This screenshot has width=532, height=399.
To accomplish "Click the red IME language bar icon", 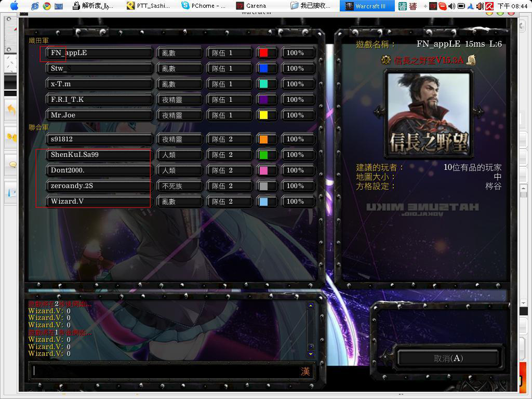I will [413, 6].
